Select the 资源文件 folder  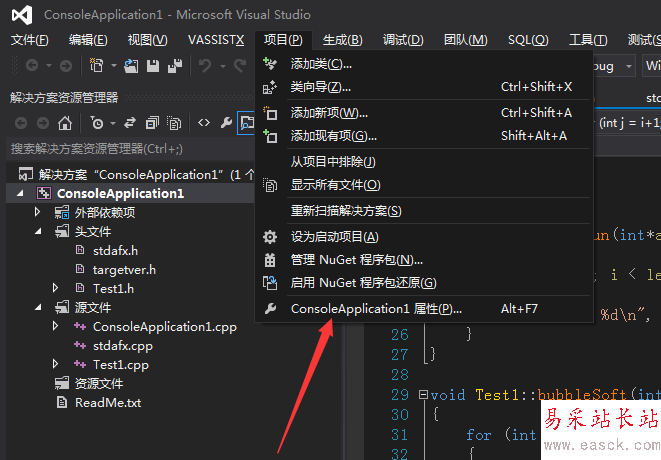click(x=99, y=383)
